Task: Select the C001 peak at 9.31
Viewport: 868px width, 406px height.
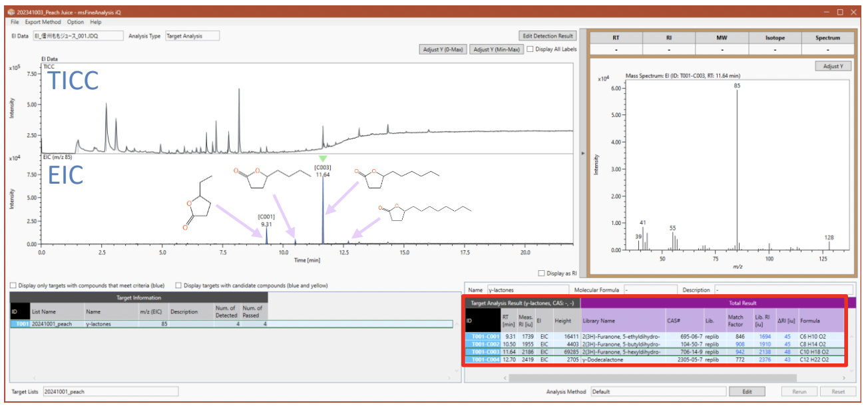Action: coord(266,234)
